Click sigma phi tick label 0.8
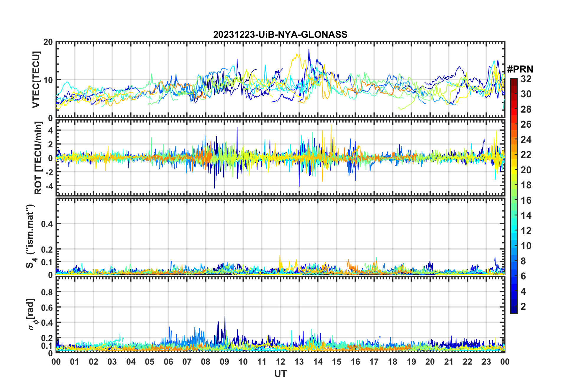Image resolution: width=561 pixels, height=392 pixels. pos(47,292)
